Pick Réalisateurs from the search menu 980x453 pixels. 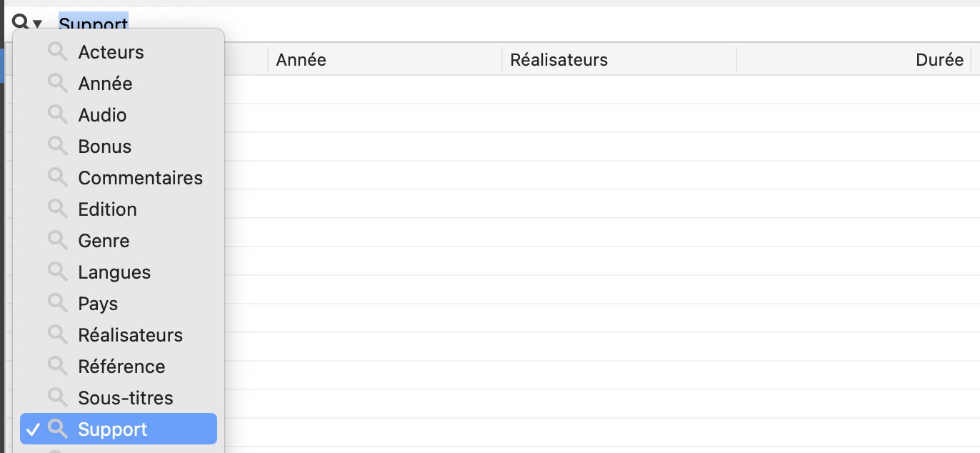(130, 335)
